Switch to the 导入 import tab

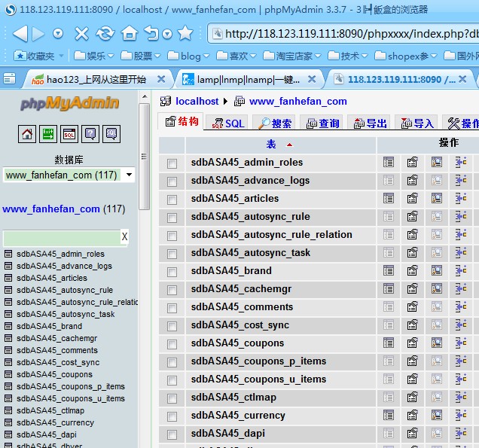416,123
